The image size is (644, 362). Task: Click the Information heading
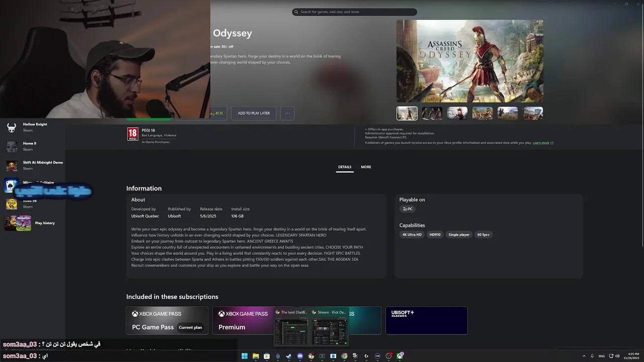pyautogui.click(x=144, y=189)
